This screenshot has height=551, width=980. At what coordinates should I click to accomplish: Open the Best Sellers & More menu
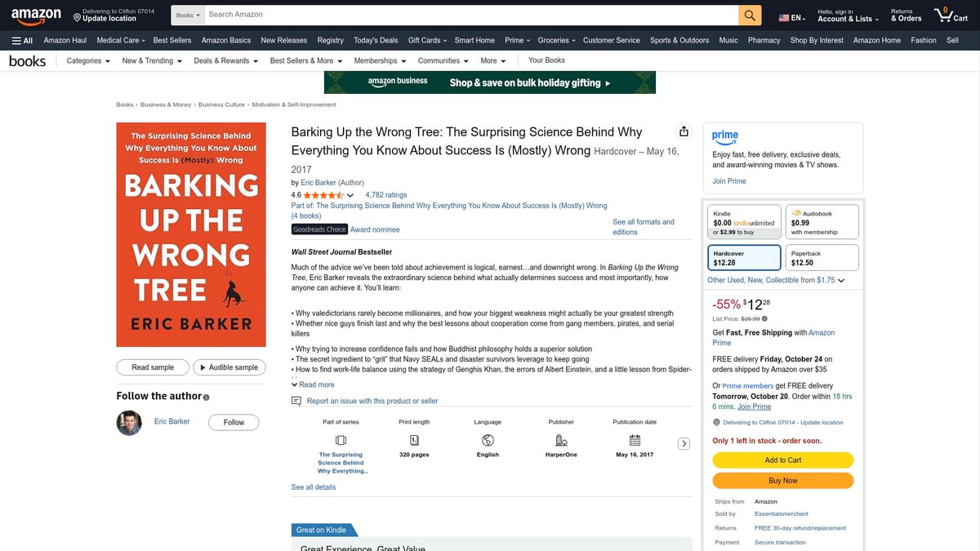(x=305, y=60)
